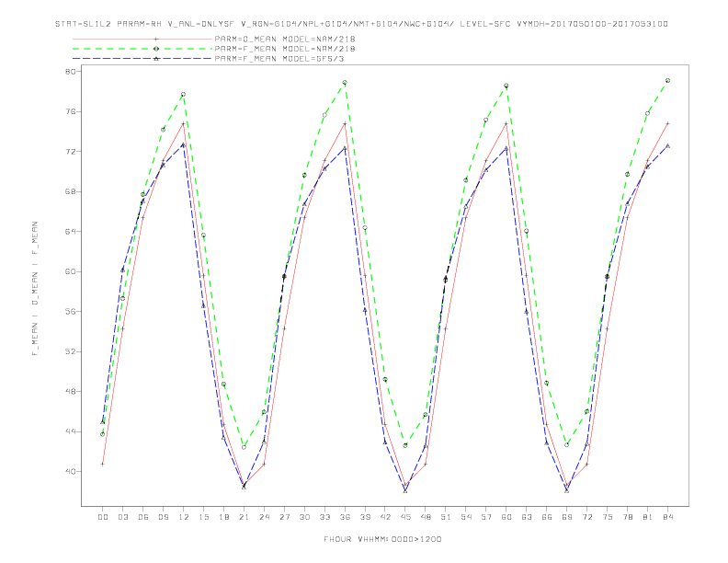The width and height of the screenshot is (728, 563).
Task: Click the x-axis forecast hour label 36
Action: pos(345,517)
